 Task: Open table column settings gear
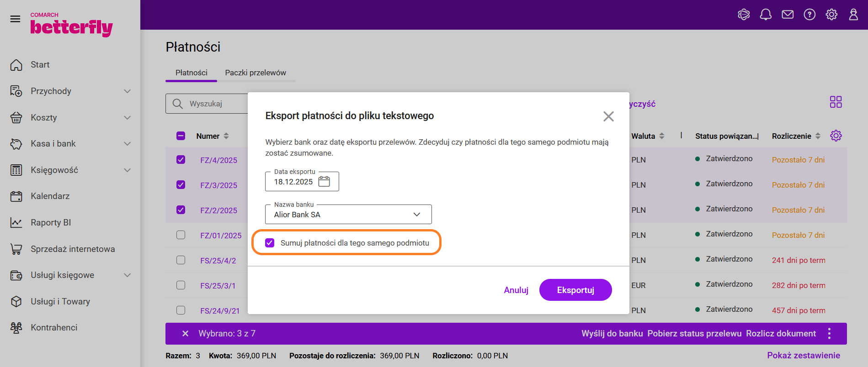pyautogui.click(x=836, y=136)
